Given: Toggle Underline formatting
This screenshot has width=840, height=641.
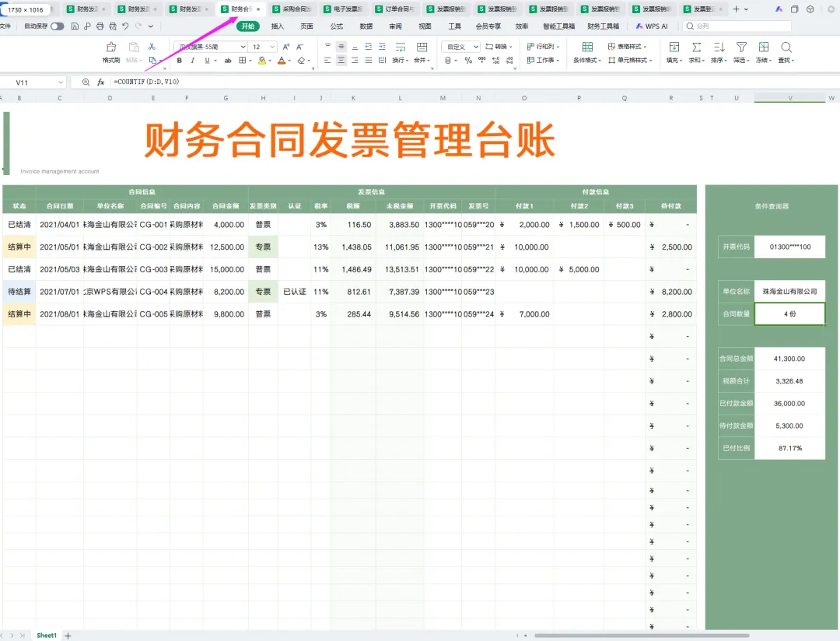Looking at the screenshot, I should tap(208, 61).
